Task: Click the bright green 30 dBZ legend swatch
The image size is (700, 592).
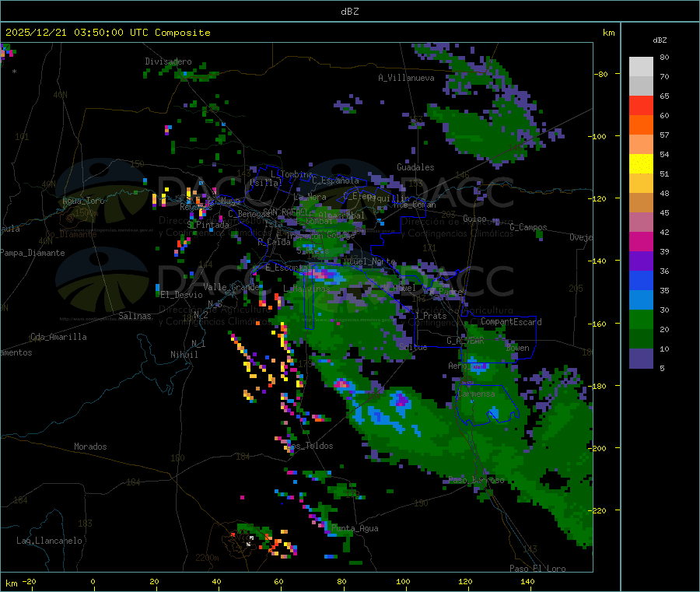Action: [641, 319]
